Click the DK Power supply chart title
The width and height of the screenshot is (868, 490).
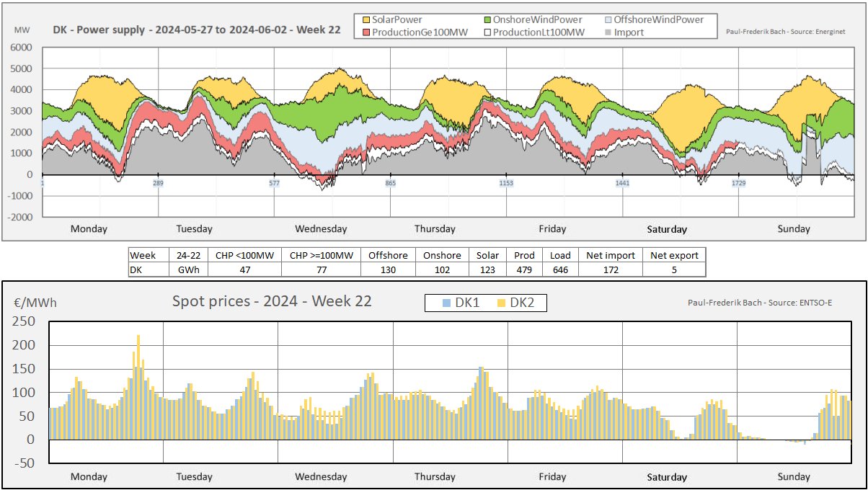coord(196,30)
